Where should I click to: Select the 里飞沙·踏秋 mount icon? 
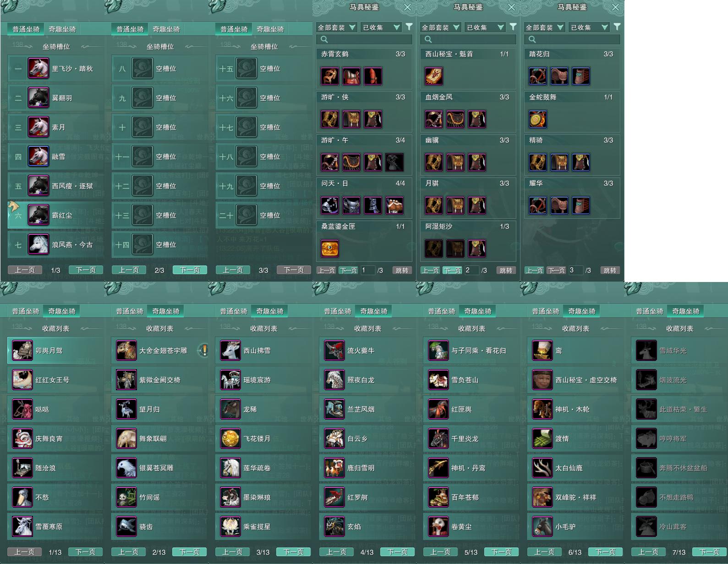click(x=38, y=68)
